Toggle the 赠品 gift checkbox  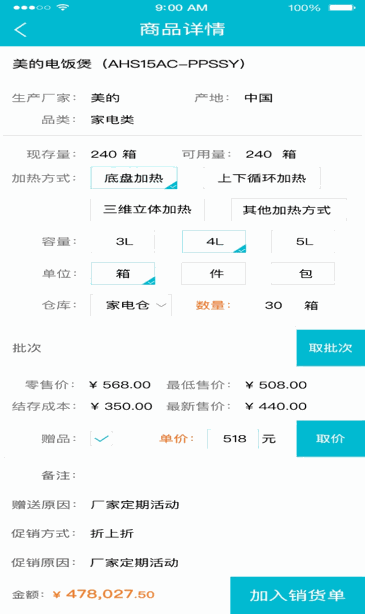[101, 439]
